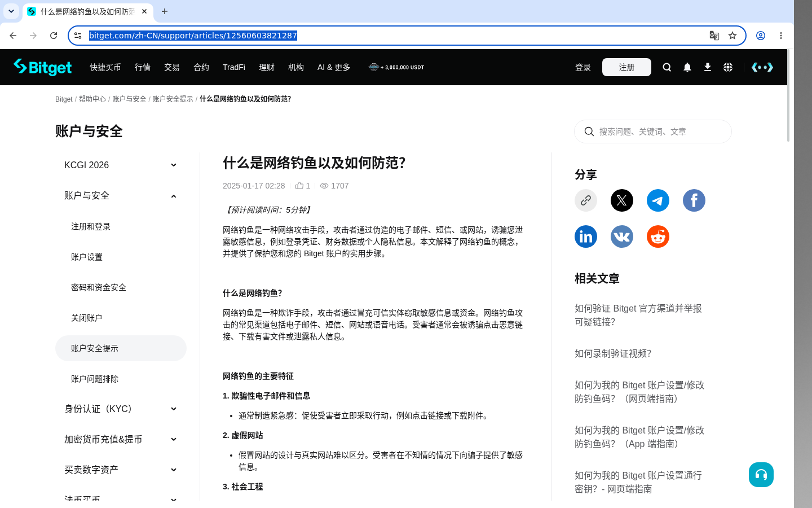
Task: Click the Bitget logo in header
Action: [43, 67]
